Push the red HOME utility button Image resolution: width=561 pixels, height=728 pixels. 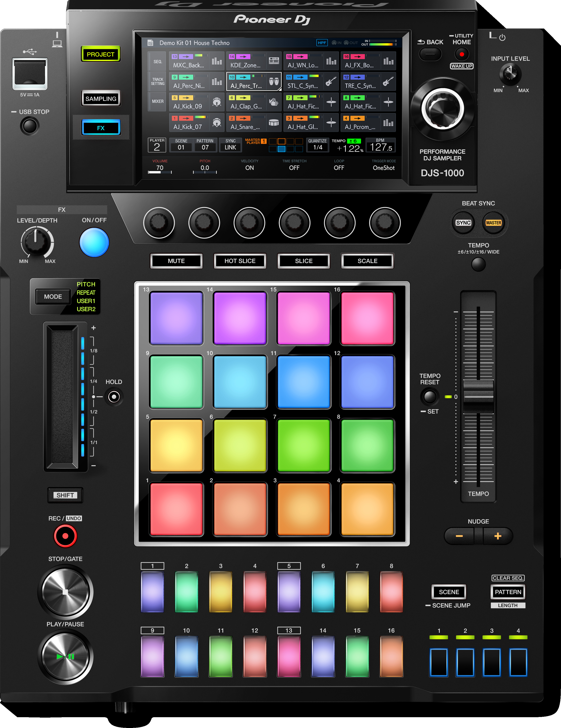coord(462,54)
